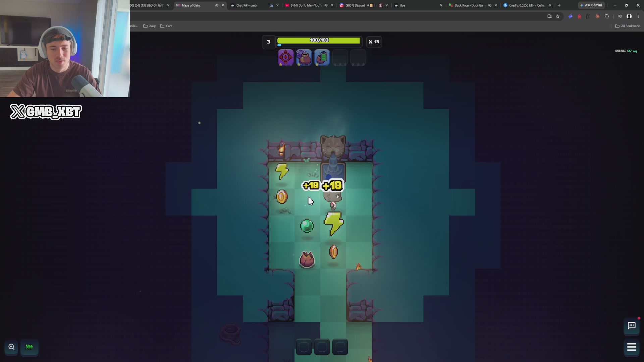
Task: Open the daily bookmarks folder
Action: [150, 26]
